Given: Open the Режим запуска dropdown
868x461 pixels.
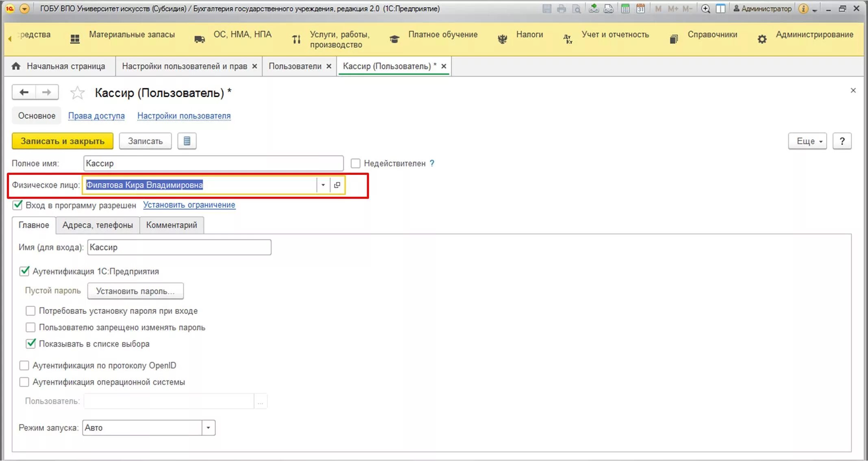Looking at the screenshot, I should 208,428.
